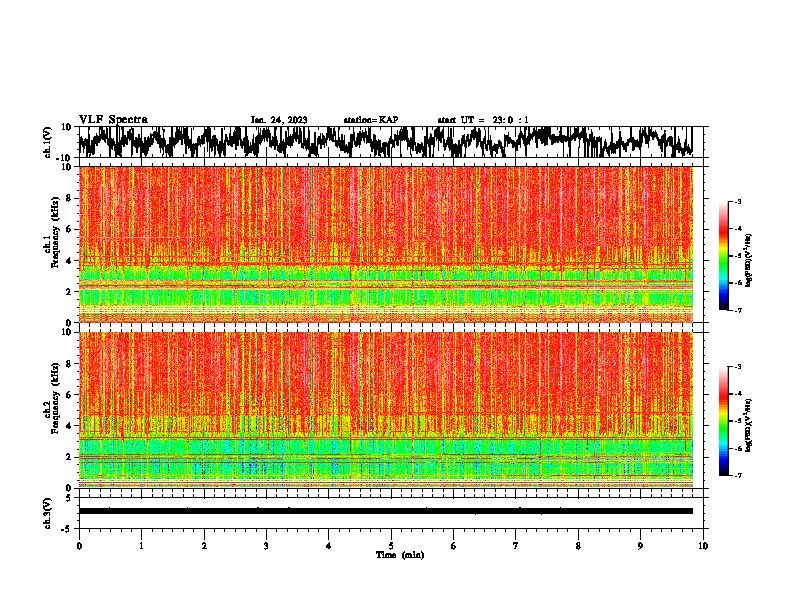The width and height of the screenshot is (792, 612).
Task: Select the "start UT = 23:0 :1" text
Action: point(483,120)
